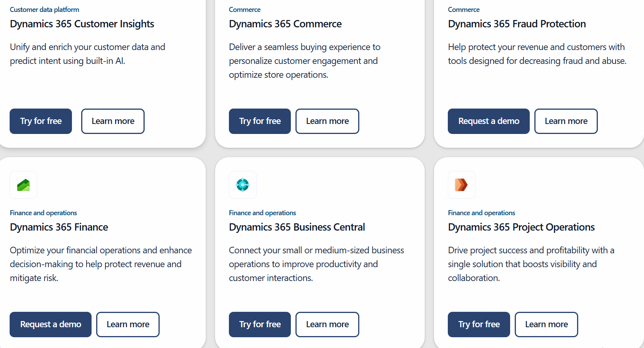
Task: Click the Customer data platform category label
Action: click(45, 10)
